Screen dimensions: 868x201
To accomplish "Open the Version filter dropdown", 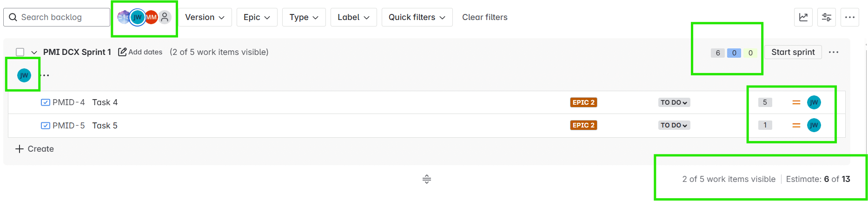I will point(205,17).
